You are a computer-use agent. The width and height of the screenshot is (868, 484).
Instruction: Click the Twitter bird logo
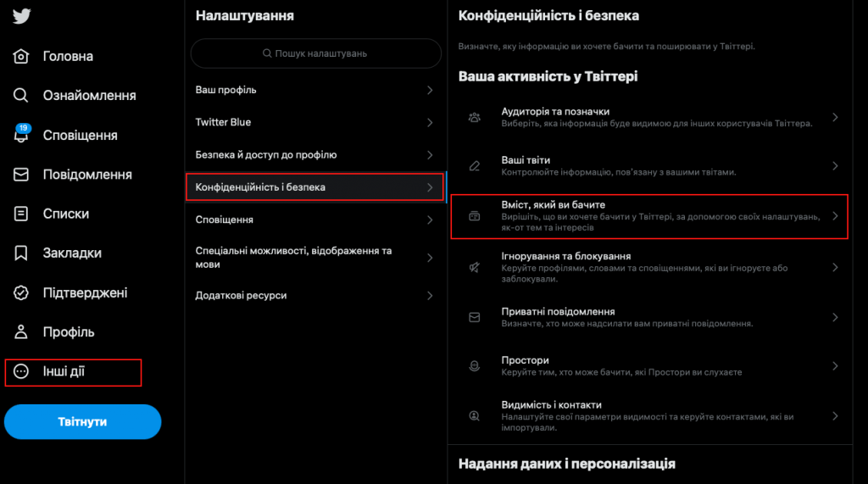[21, 16]
